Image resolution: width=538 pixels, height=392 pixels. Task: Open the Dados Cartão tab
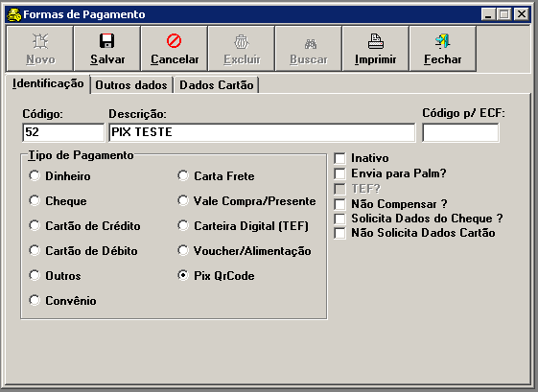click(x=217, y=85)
